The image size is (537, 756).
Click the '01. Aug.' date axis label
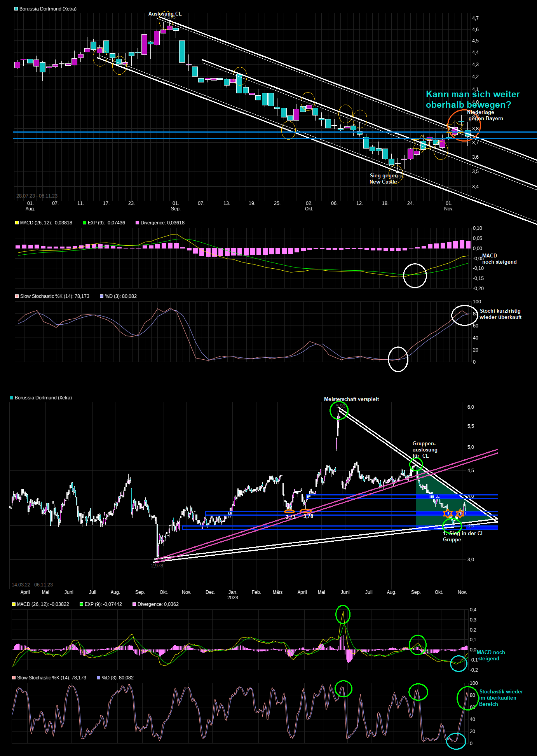pos(30,206)
